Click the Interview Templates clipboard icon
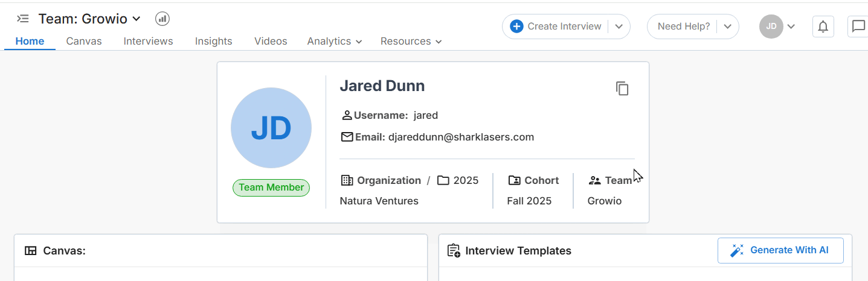Screen dimensions: 868x281 [454, 250]
